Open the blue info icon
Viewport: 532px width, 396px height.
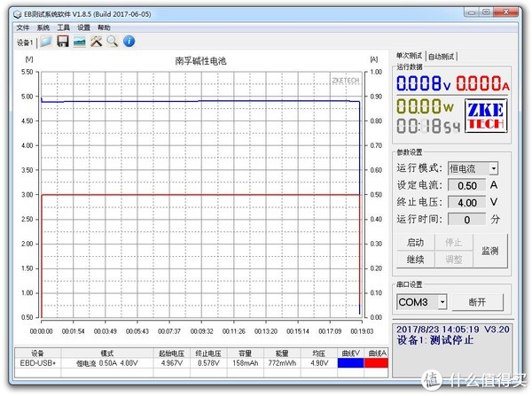[x=129, y=42]
